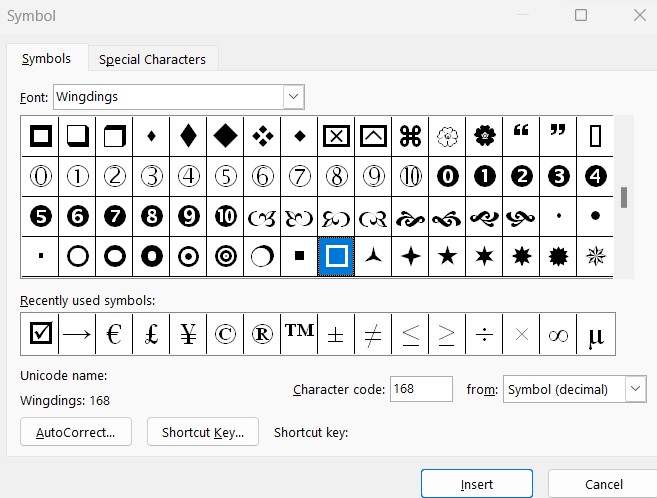Pick the boxed X symbol
657x498 pixels.
(337, 135)
